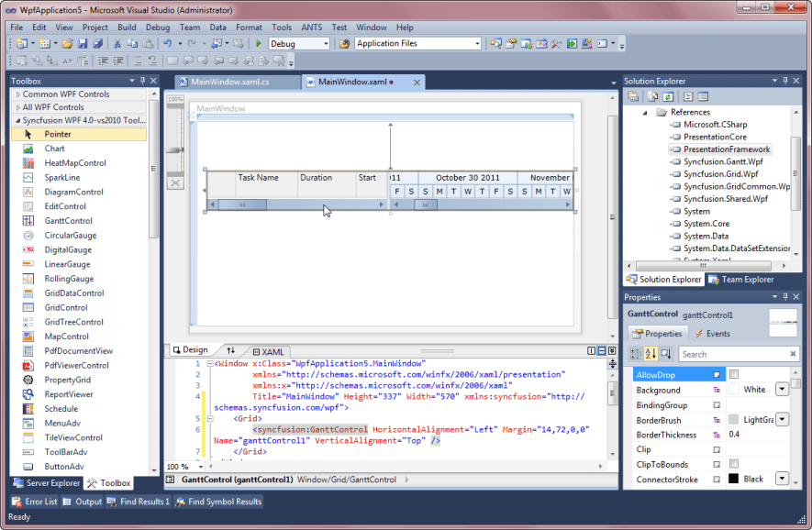Image resolution: width=812 pixels, height=530 pixels.
Task: Swap design and XAML panes icon
Action: [x=230, y=350]
